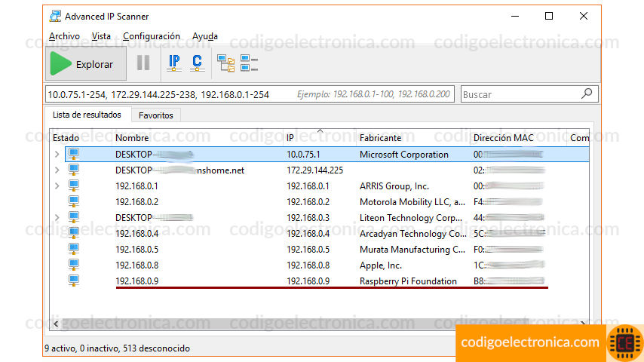
Task: Click computer icon in the 172.29.144.225 row
Action: point(74,170)
